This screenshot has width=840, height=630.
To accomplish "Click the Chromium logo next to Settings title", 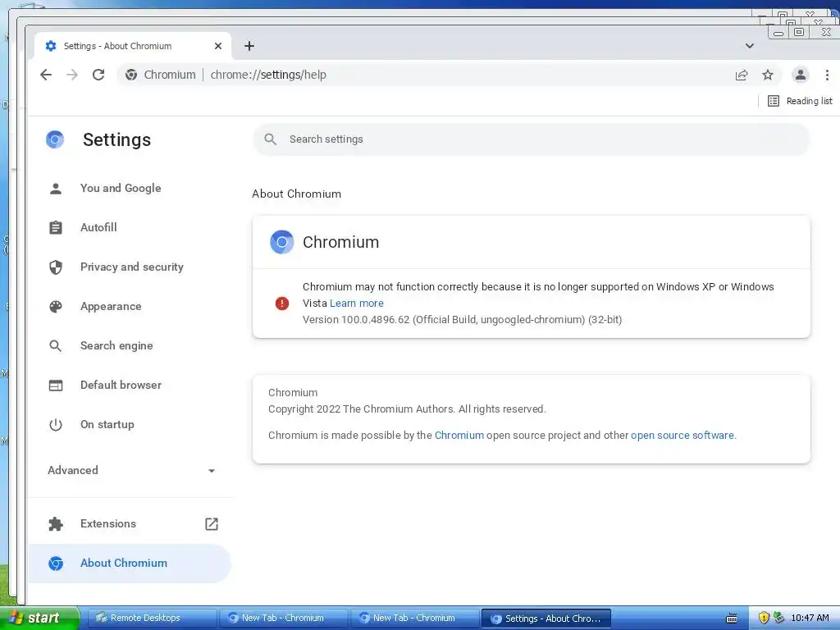I will [x=55, y=139].
